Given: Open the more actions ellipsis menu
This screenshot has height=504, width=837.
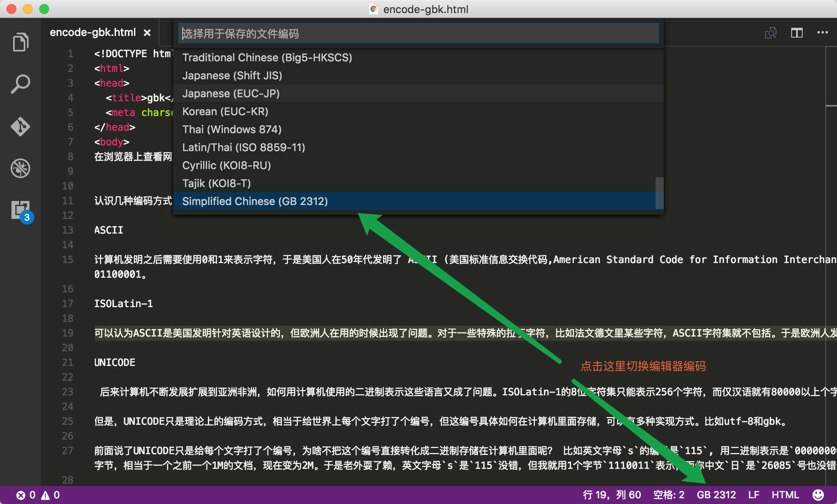Looking at the screenshot, I should click(822, 33).
